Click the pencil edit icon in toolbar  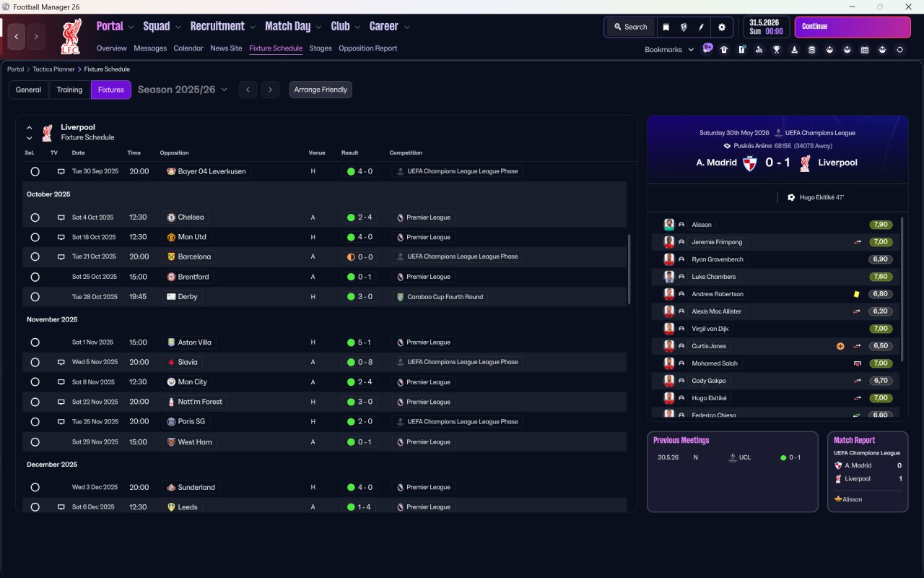pos(701,27)
